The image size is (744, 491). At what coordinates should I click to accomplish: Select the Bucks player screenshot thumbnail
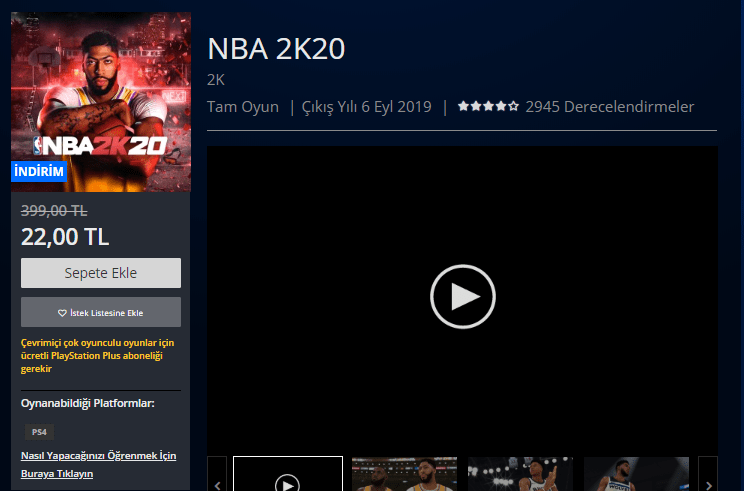click(x=521, y=474)
